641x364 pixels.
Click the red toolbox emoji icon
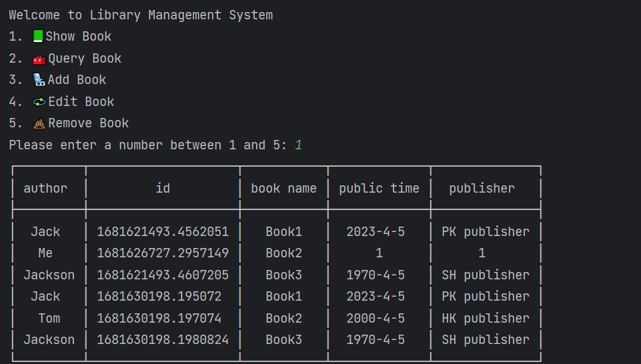(x=39, y=59)
